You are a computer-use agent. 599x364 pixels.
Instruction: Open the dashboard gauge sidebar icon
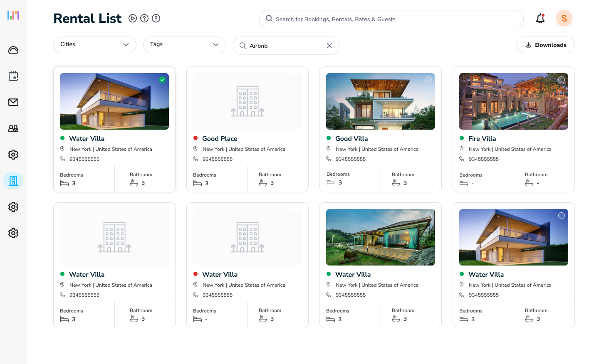coord(13,50)
